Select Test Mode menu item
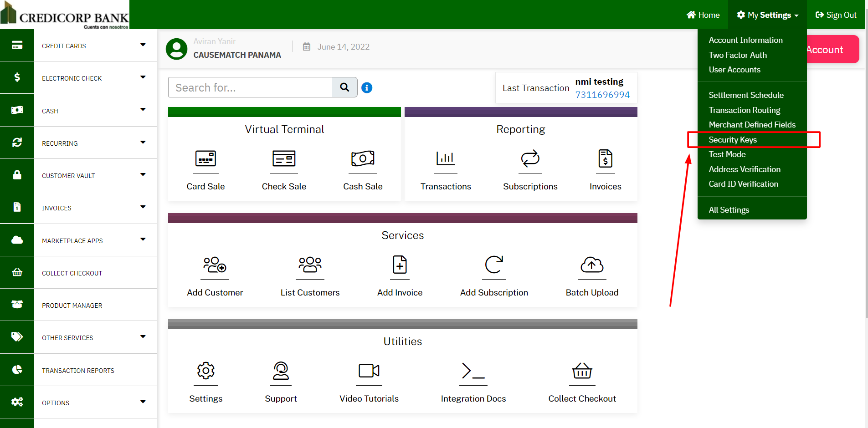The width and height of the screenshot is (868, 428). pyautogui.click(x=727, y=154)
